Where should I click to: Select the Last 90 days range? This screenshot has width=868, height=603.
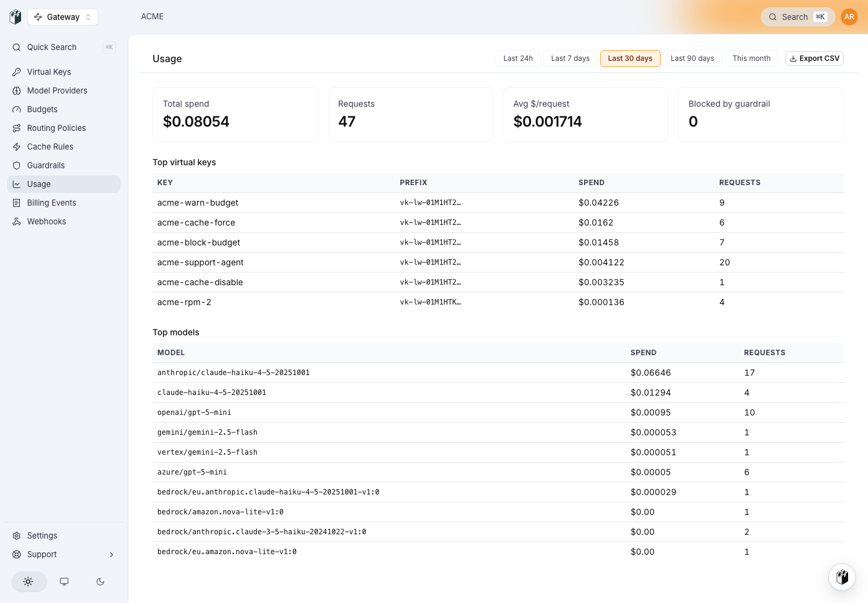point(692,58)
